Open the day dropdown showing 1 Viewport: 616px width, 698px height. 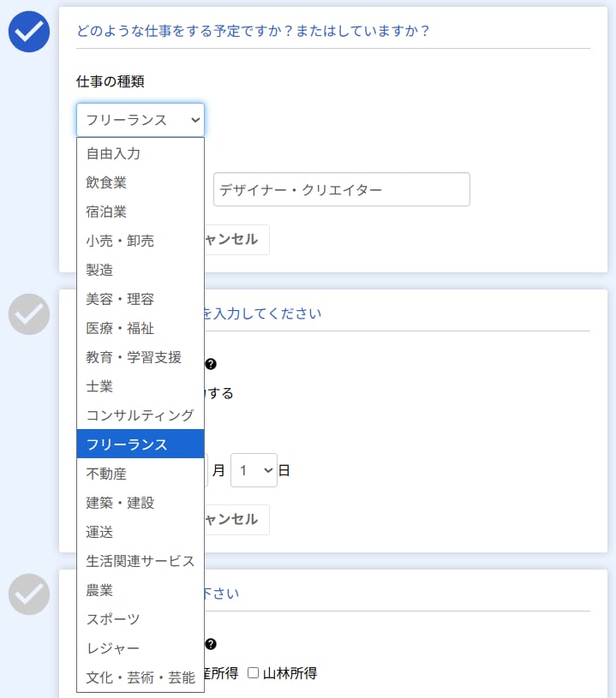(x=254, y=470)
